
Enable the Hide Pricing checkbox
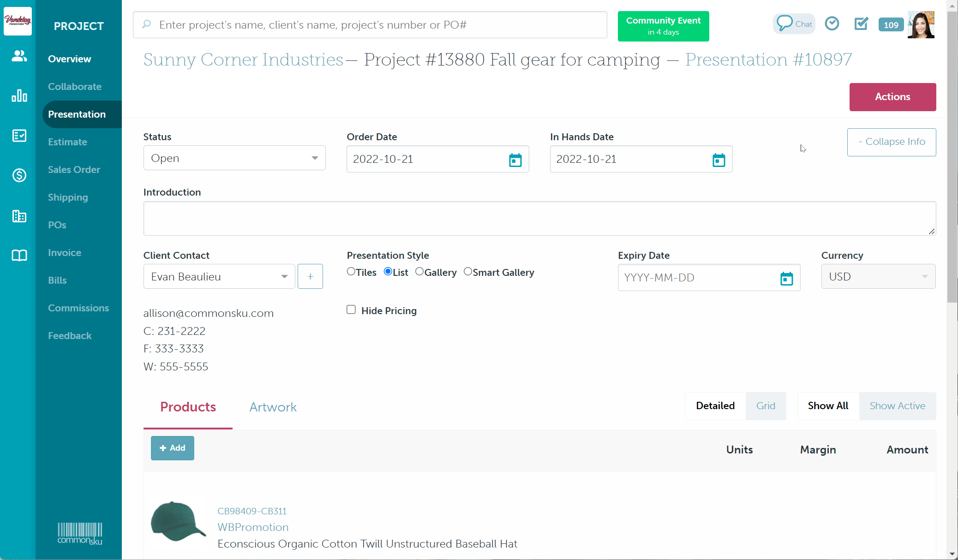pyautogui.click(x=351, y=310)
